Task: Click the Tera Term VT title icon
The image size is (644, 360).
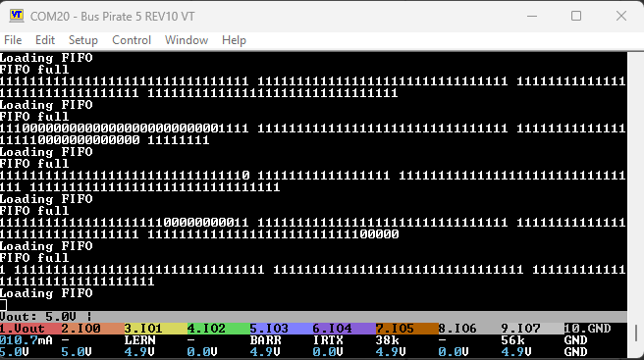Action: point(17,16)
